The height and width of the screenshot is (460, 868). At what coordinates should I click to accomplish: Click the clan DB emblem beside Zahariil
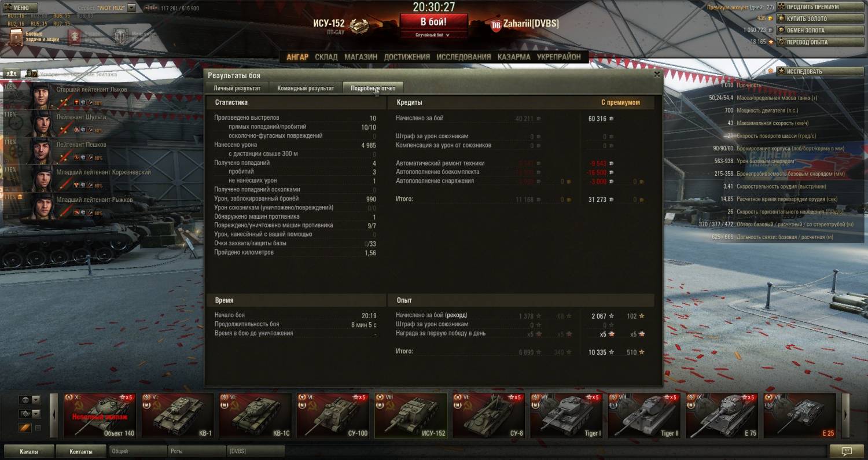(x=496, y=25)
